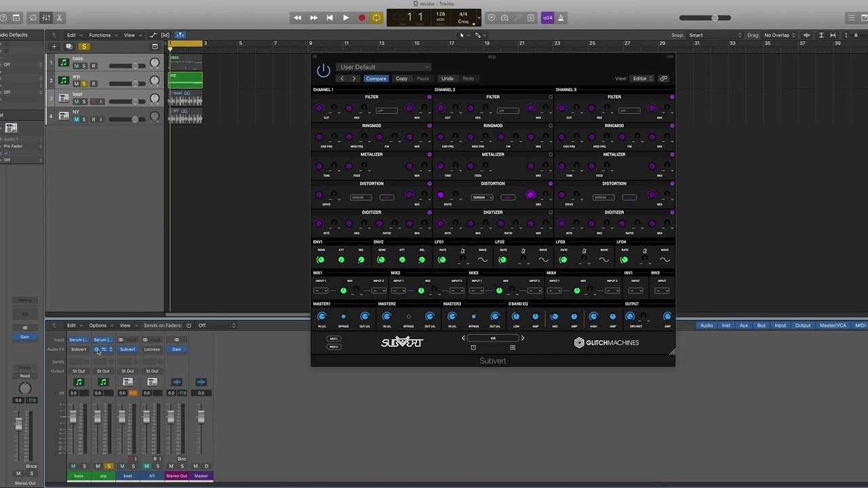Toggle the Flex icon in tracks menu bar
The width and height of the screenshot is (868, 488).
(165, 35)
